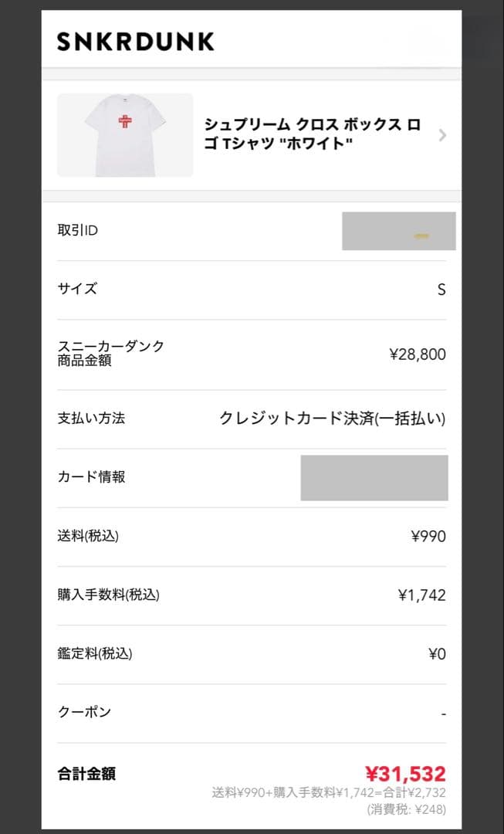Select the 送料(税込) shipping fee row
504x834 pixels.
(x=89, y=536)
